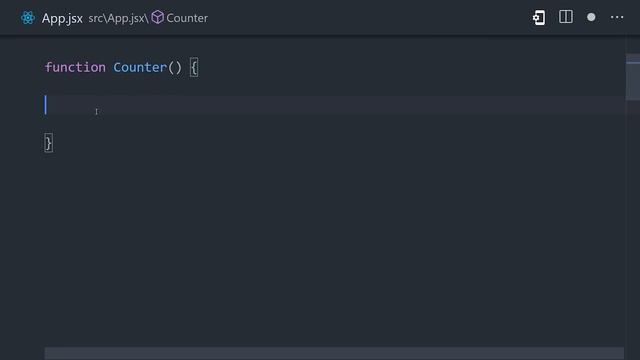
Task: Click the Counter function name
Action: click(x=140, y=67)
